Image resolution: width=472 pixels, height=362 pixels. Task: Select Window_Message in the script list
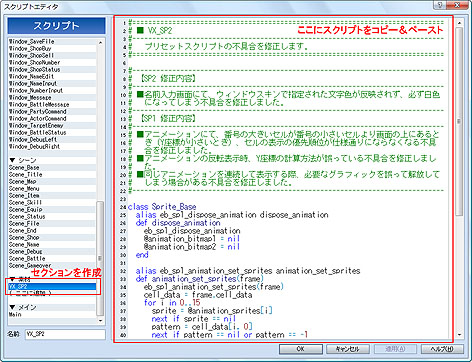52,98
